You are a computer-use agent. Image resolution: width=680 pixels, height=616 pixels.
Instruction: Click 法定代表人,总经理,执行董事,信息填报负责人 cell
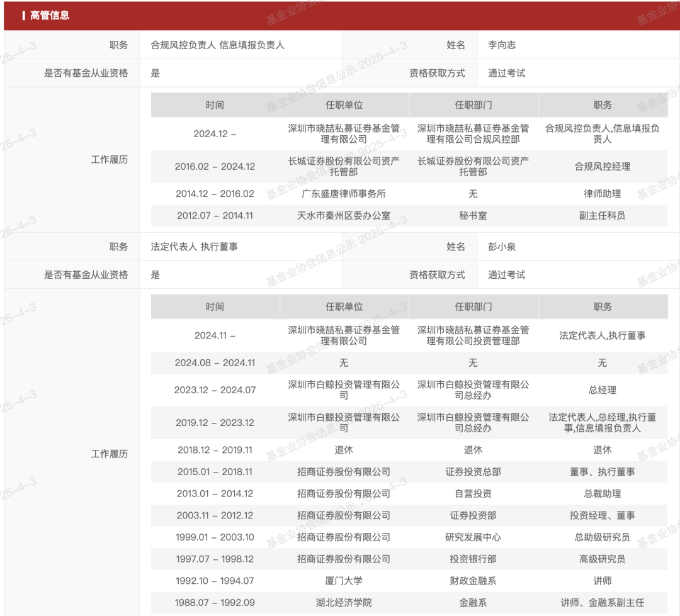pos(603,423)
